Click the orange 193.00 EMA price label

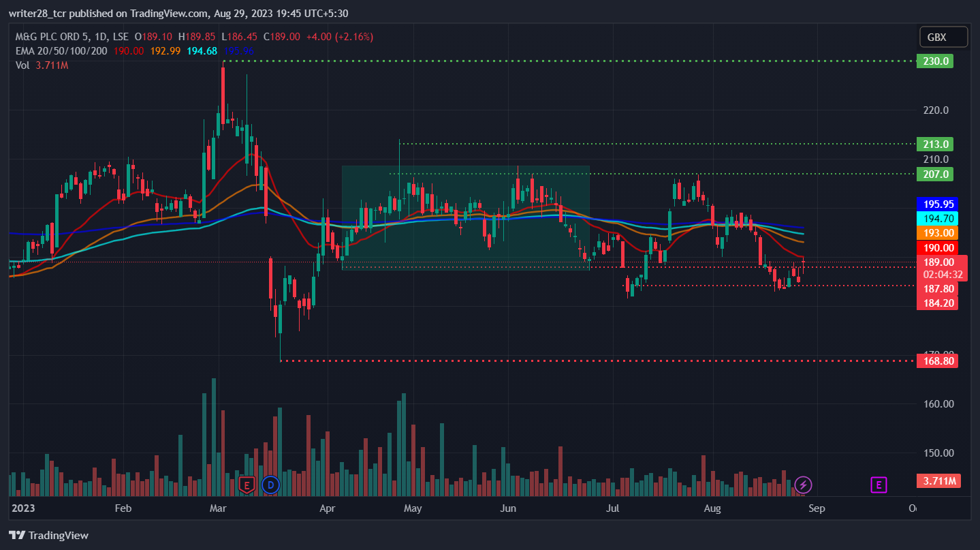point(938,232)
